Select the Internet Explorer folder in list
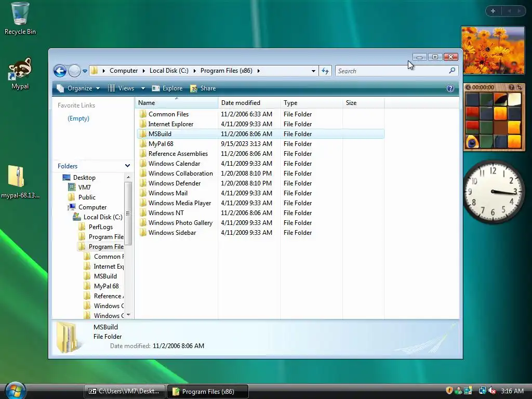This screenshot has width=532, height=399. (170, 124)
